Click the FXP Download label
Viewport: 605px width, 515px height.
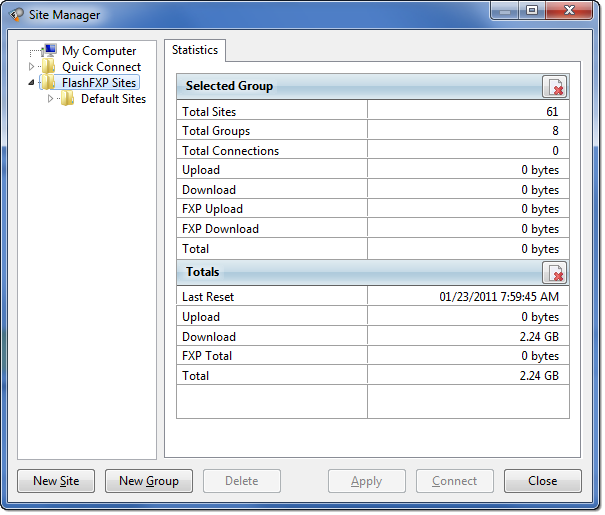(221, 230)
